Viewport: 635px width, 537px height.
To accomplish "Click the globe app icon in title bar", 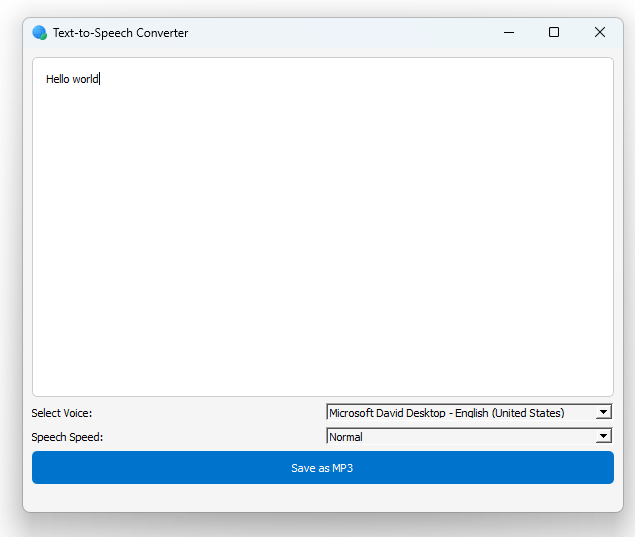I will (x=39, y=33).
